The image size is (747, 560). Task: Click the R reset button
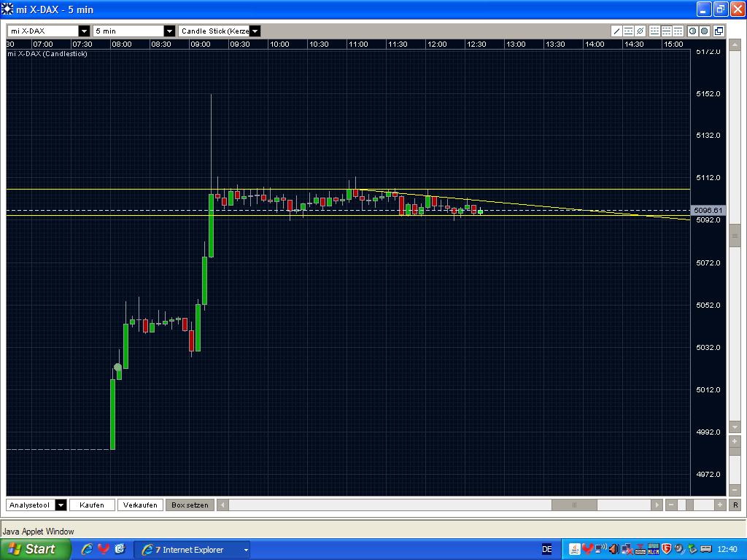click(x=735, y=505)
